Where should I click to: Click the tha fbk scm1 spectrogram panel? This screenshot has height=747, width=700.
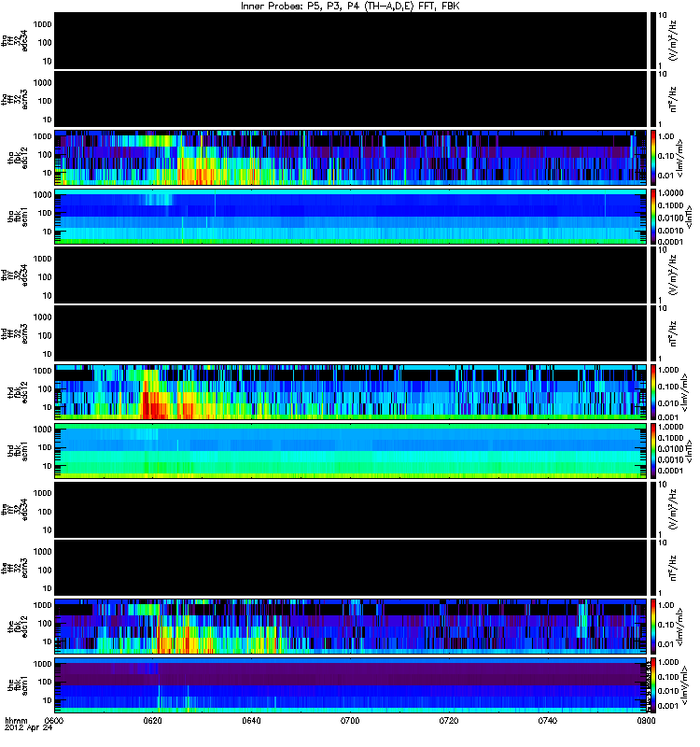[x=351, y=217]
